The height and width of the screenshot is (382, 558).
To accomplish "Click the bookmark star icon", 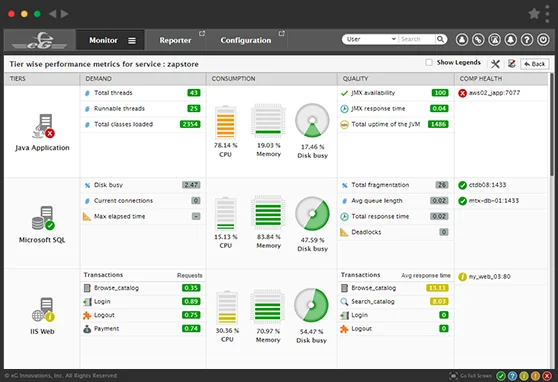I will tap(534, 14).
